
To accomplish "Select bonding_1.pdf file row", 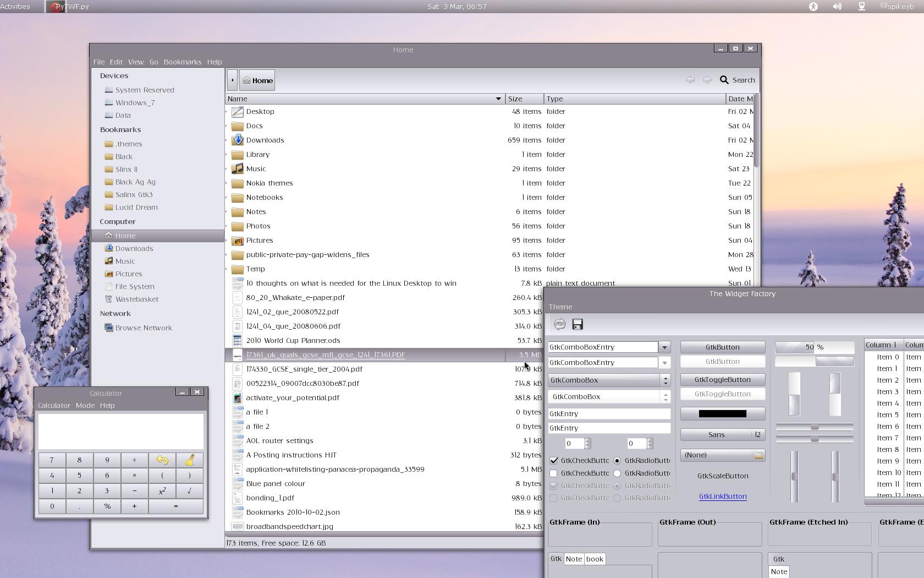I will point(384,498).
